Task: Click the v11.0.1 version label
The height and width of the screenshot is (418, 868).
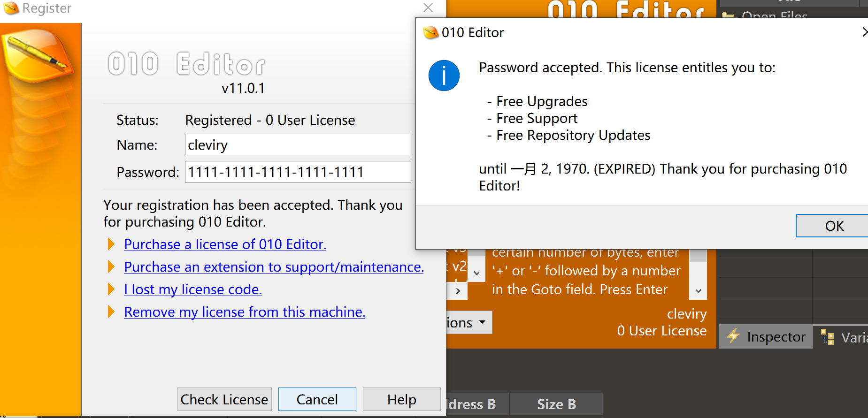Action: click(243, 88)
